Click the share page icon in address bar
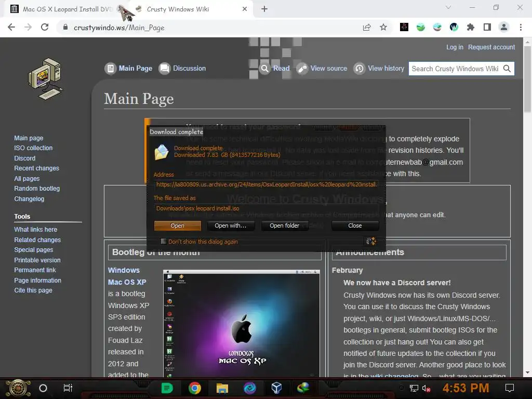 click(x=367, y=27)
